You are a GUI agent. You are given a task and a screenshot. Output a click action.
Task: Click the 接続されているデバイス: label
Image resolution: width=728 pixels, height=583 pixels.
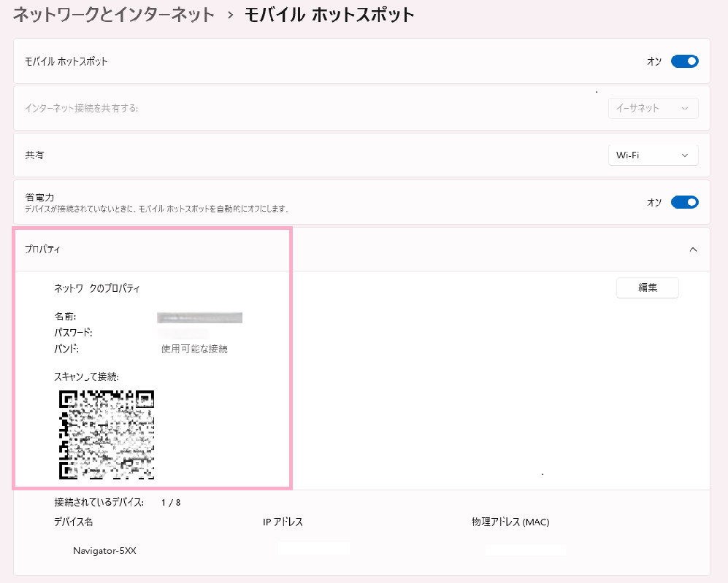[x=99, y=502]
